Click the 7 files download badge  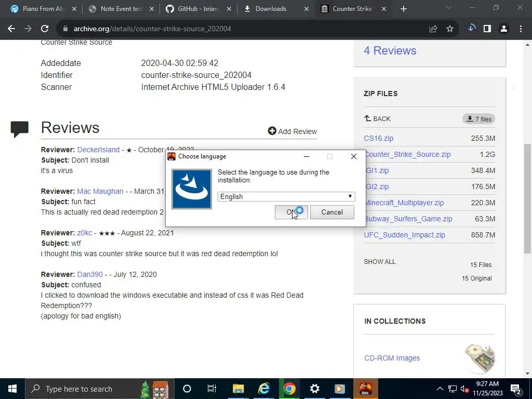click(478, 119)
